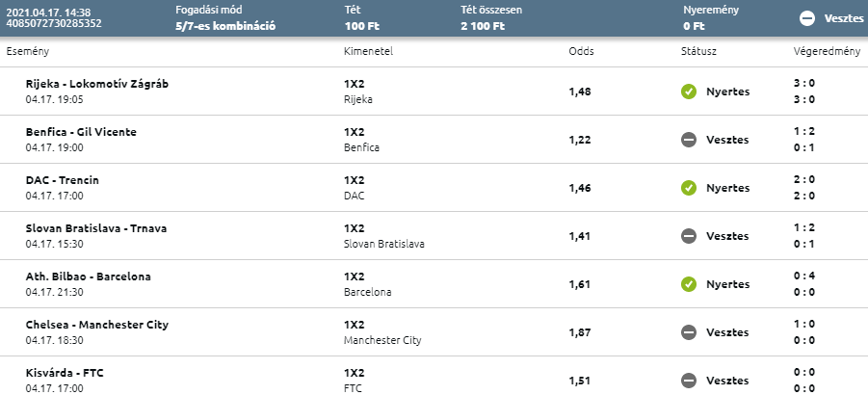868x395 pixels.
Task: Click the Vesztes icon in the ticket header
Action: click(807, 18)
